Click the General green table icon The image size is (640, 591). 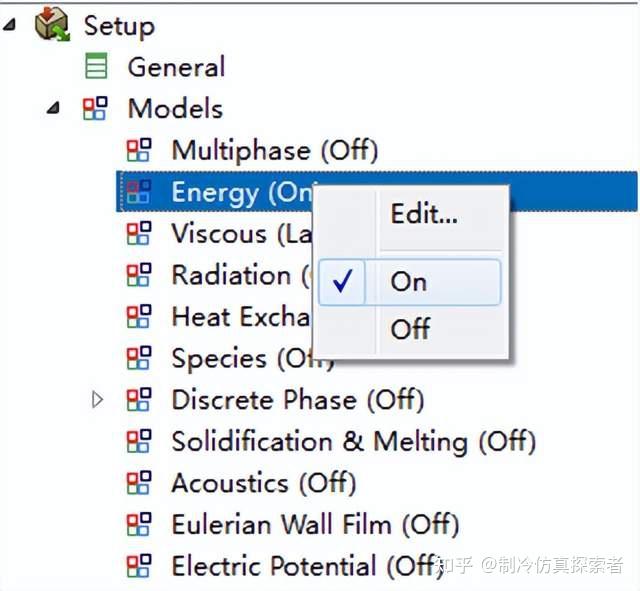tap(97, 66)
